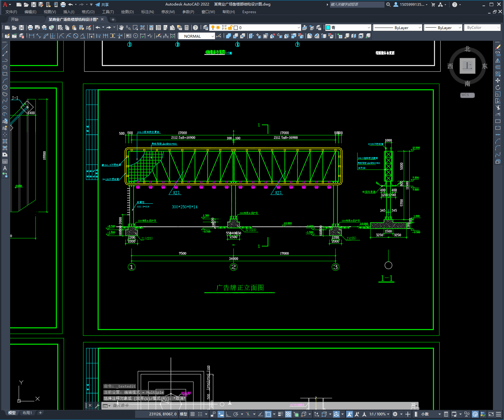The width and height of the screenshot is (504, 420).
Task: Click the 共享 share button
Action: tap(102, 5)
